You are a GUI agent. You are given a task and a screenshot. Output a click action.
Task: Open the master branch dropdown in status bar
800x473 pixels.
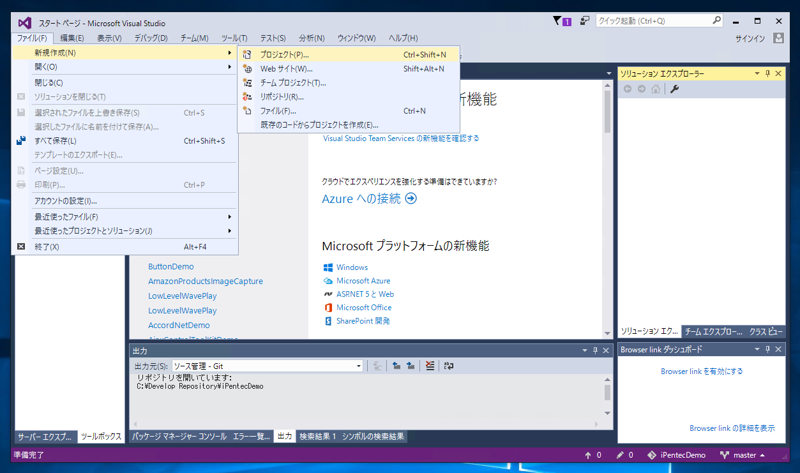(742, 455)
